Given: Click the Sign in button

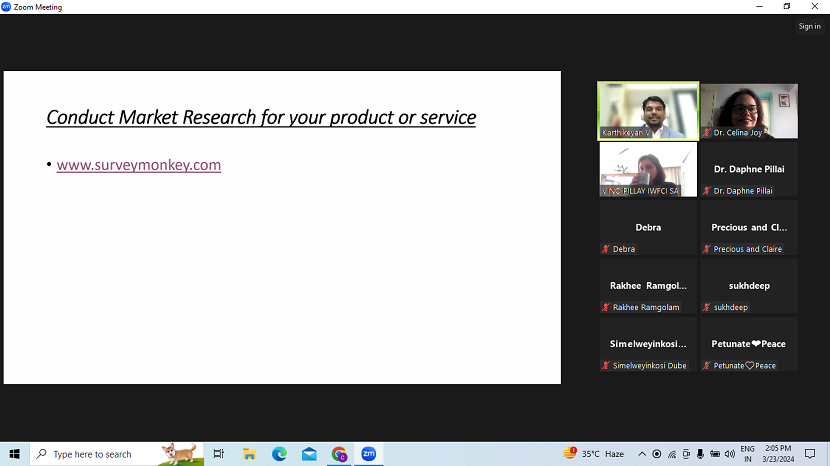Looking at the screenshot, I should 809,27.
